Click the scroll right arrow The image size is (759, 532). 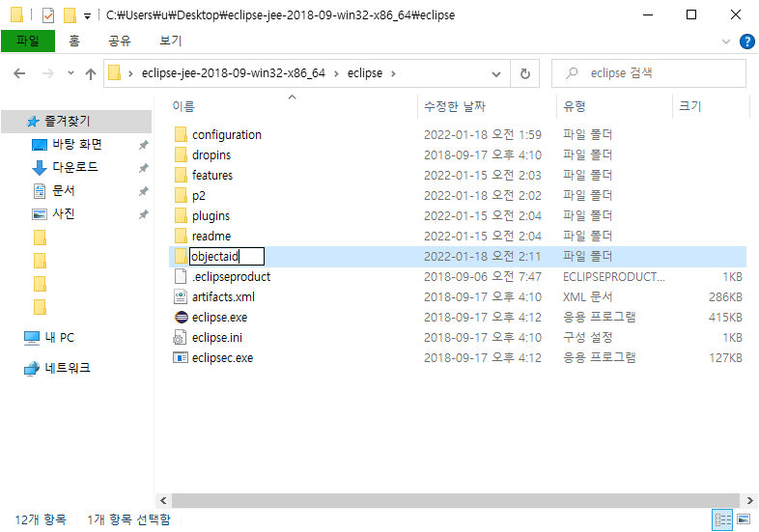[749, 500]
